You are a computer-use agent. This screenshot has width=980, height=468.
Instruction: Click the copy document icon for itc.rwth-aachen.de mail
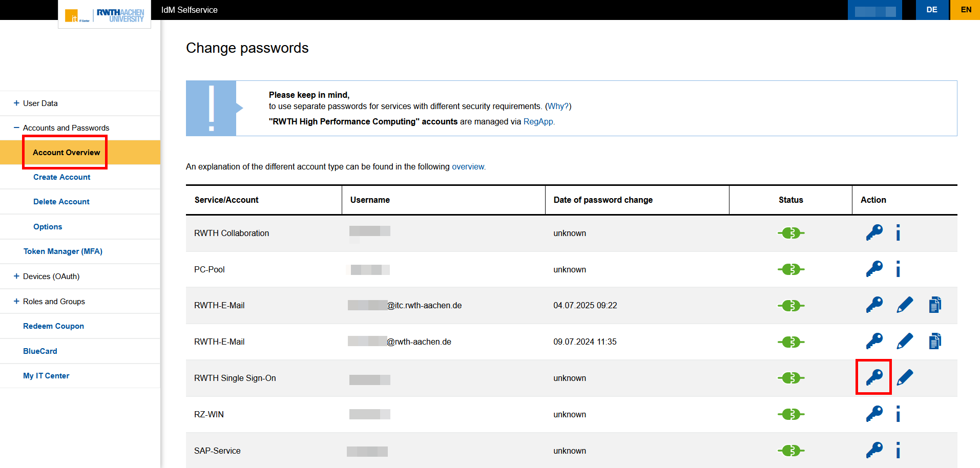coord(934,304)
